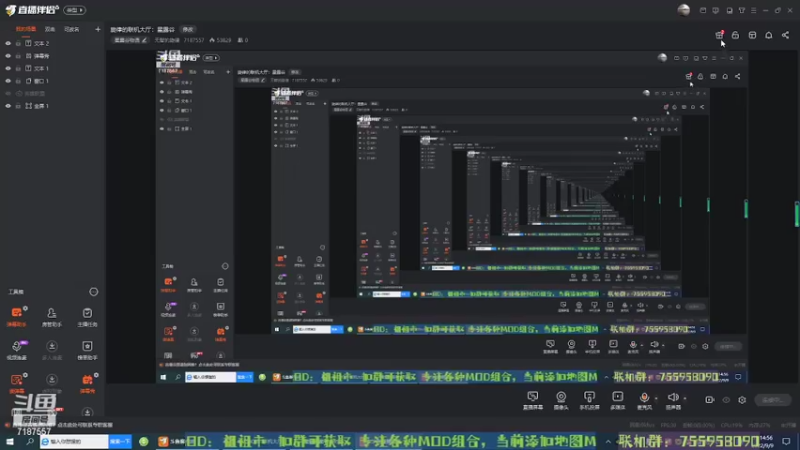Add a 手机投屏 source

589,401
